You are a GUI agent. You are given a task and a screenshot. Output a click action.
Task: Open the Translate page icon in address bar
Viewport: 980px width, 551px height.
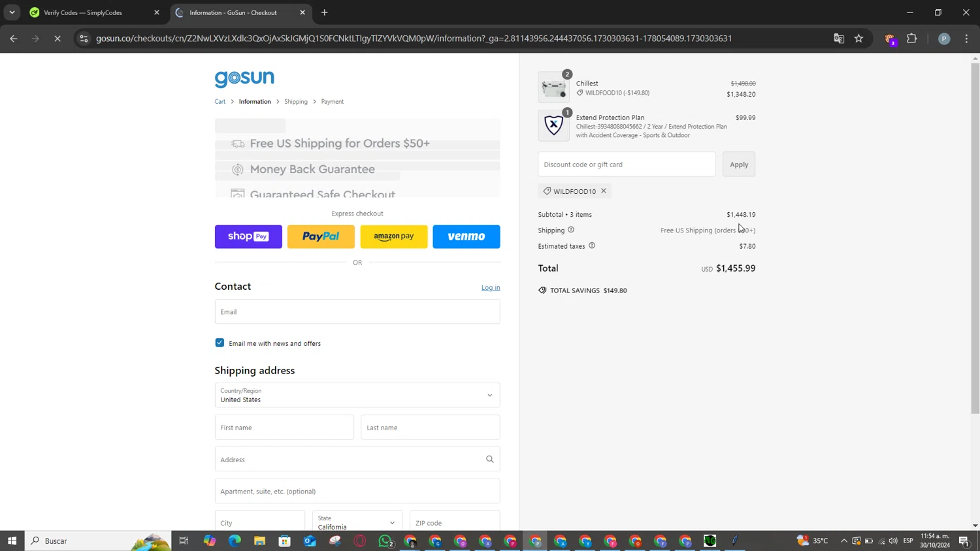point(839,39)
